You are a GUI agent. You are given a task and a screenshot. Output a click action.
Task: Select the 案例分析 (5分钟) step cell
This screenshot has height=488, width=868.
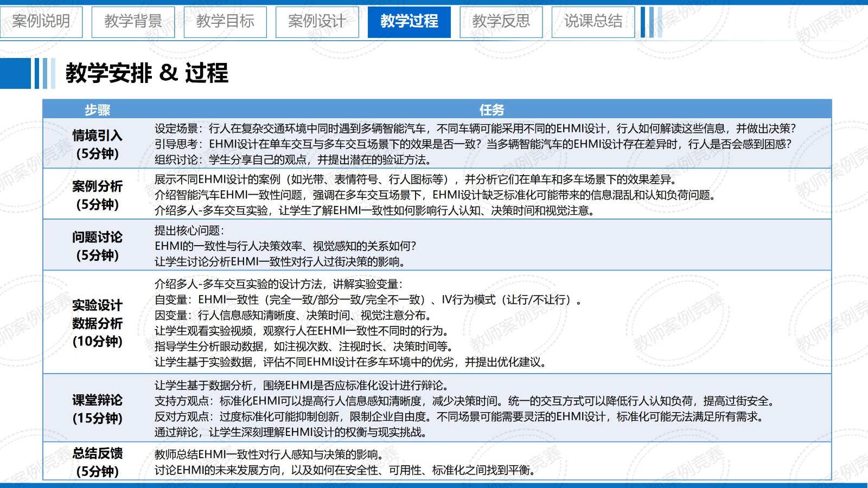(x=97, y=195)
